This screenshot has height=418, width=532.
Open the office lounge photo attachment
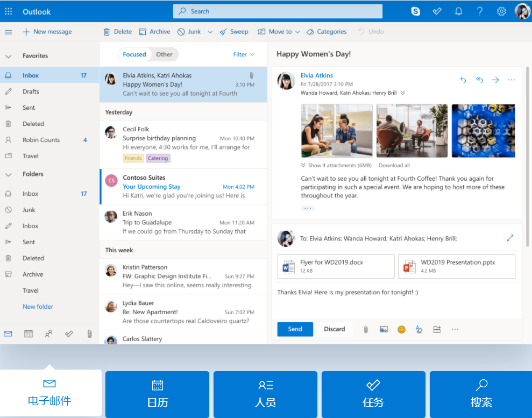click(x=412, y=131)
